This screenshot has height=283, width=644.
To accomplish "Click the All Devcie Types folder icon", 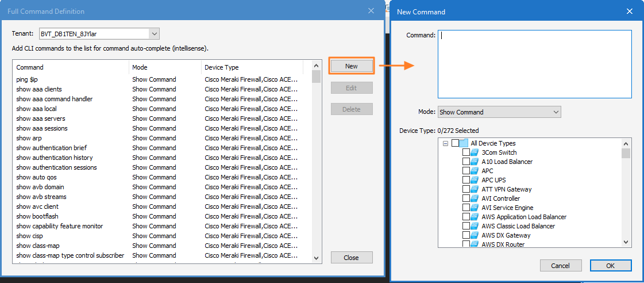I will [464, 143].
